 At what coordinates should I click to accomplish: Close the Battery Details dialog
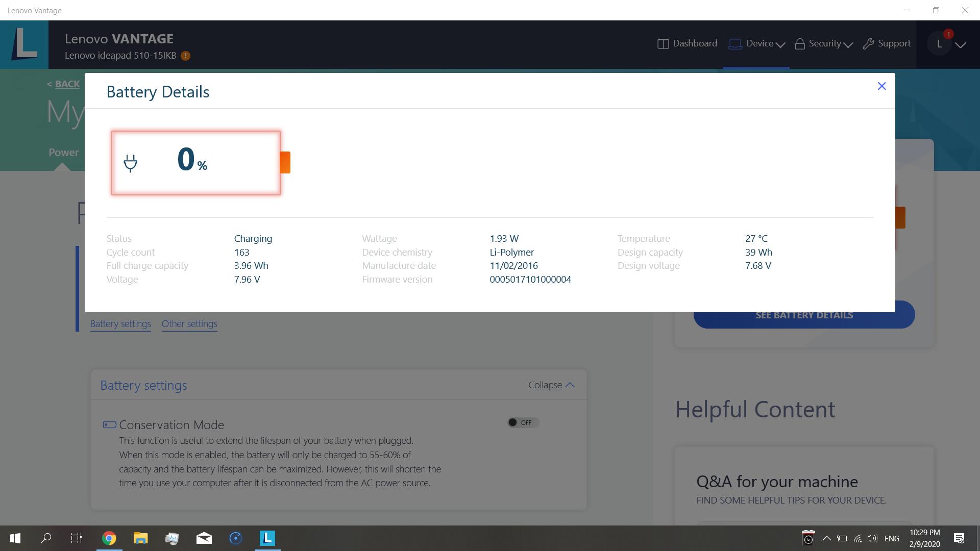click(x=881, y=86)
